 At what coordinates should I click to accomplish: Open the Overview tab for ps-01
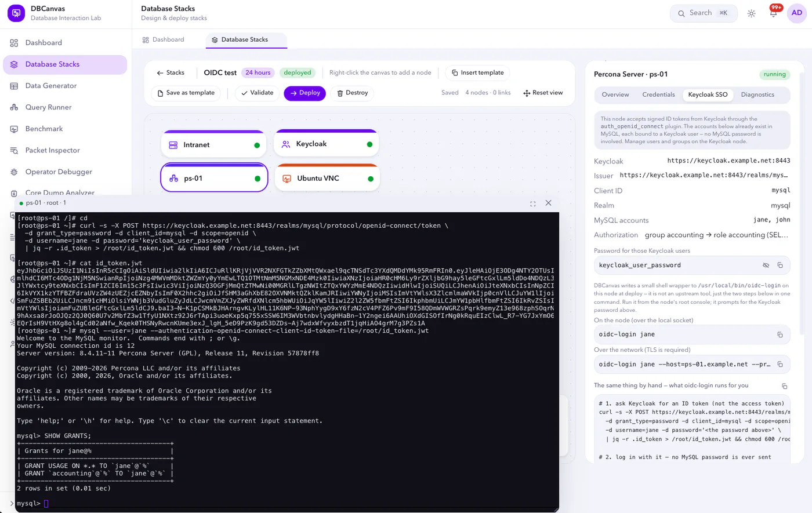click(615, 94)
